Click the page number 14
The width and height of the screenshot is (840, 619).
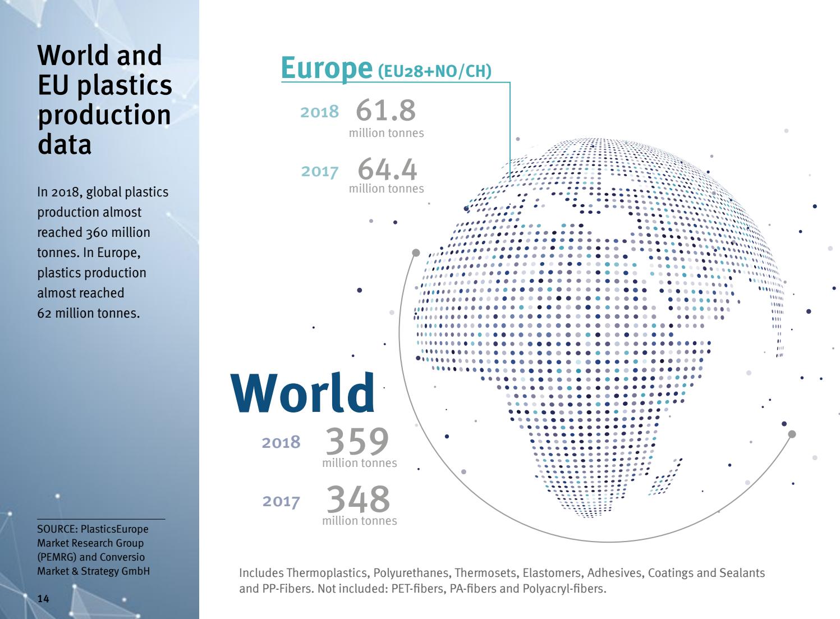coord(44,599)
